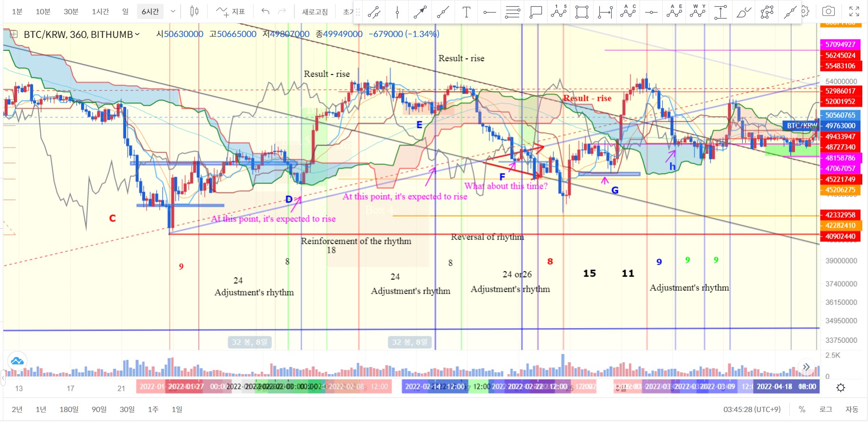
Task: Select the callout note tool
Action: coord(536,12)
